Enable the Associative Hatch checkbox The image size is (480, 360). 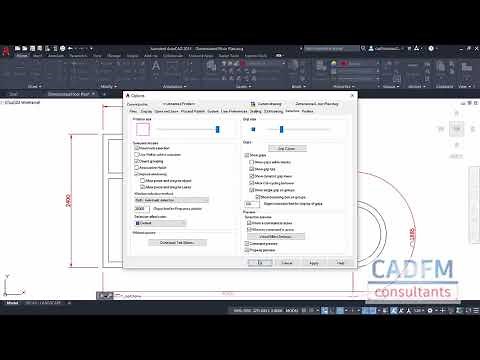pyautogui.click(x=136, y=168)
